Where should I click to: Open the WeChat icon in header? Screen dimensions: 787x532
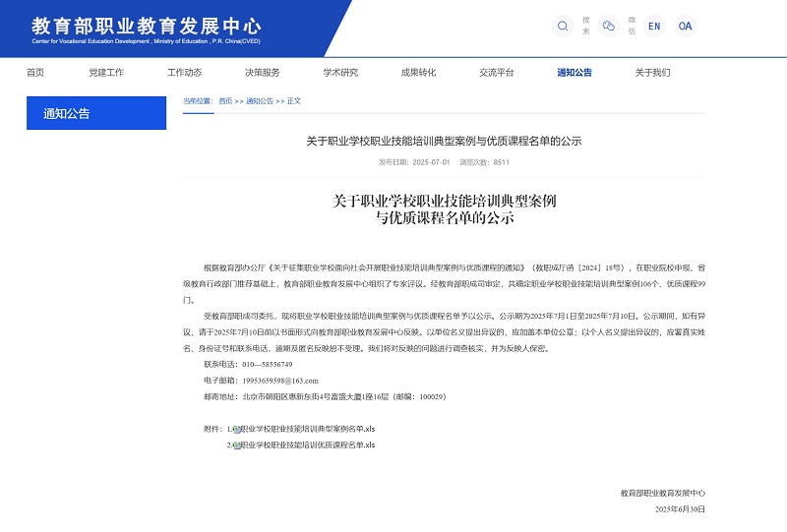(x=609, y=27)
